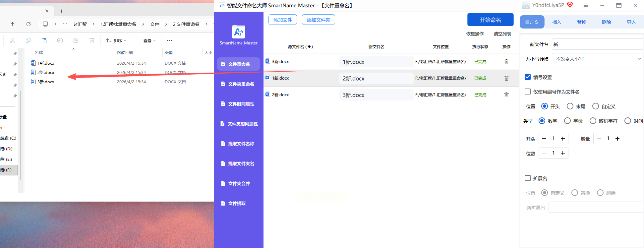Click the File Explorer delete trash icon
The height and width of the screenshot is (248, 644).
click(x=92, y=40)
